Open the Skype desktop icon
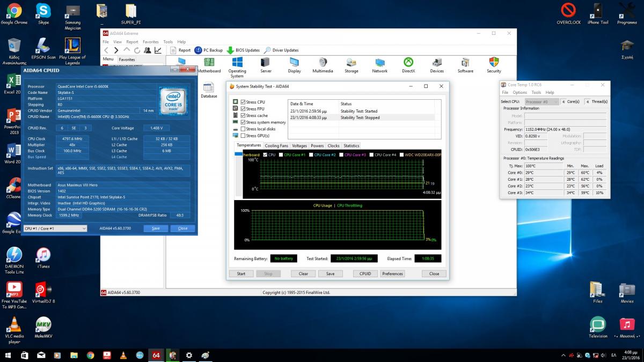644x362 pixels. tap(43, 14)
